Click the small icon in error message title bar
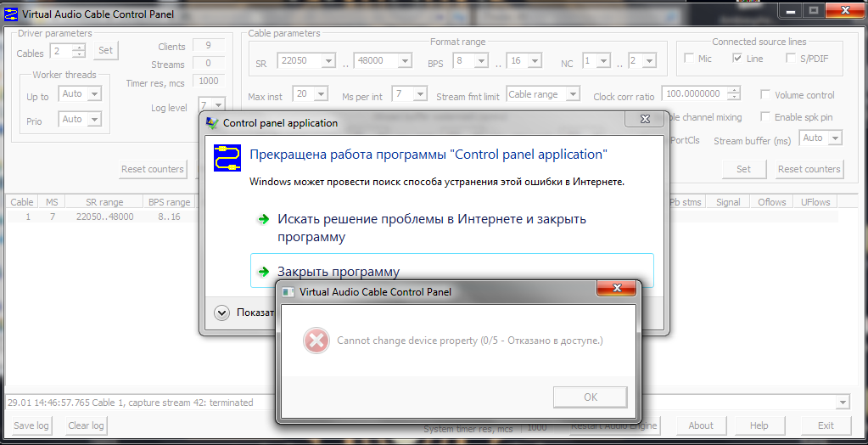868x445 pixels. [x=288, y=291]
